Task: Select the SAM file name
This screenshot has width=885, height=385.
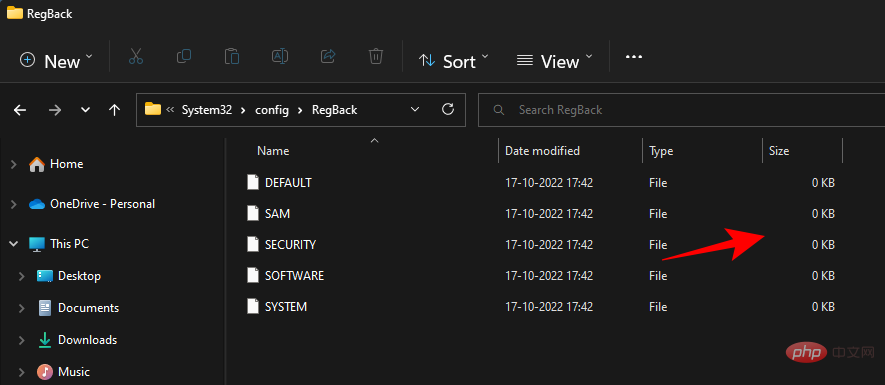Action: 277,213
